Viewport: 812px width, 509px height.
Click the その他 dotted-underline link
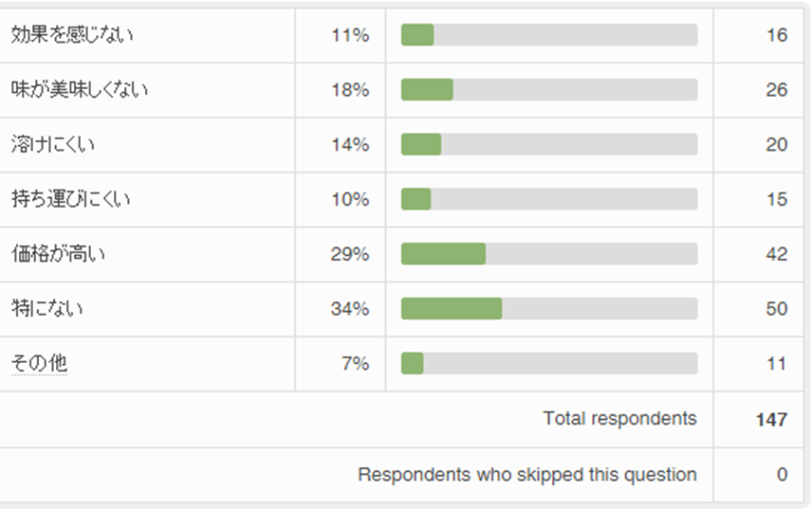pyautogui.click(x=39, y=363)
